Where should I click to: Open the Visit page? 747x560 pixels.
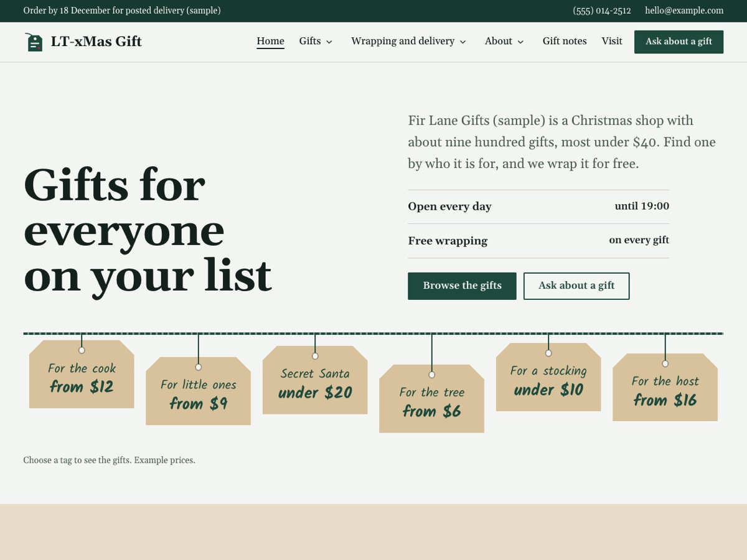(x=612, y=41)
